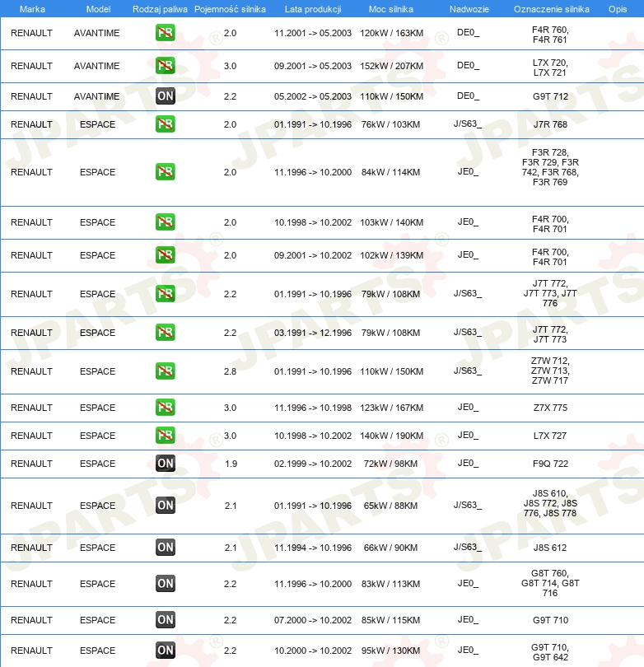Click the Marka column header
This screenshot has height=667, width=644.
[x=32, y=9]
